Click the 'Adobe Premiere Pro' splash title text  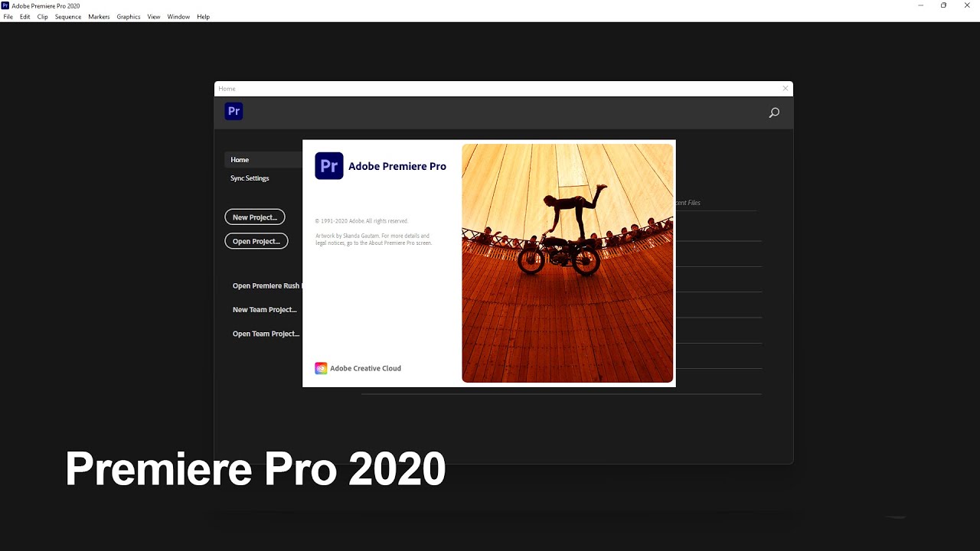397,166
